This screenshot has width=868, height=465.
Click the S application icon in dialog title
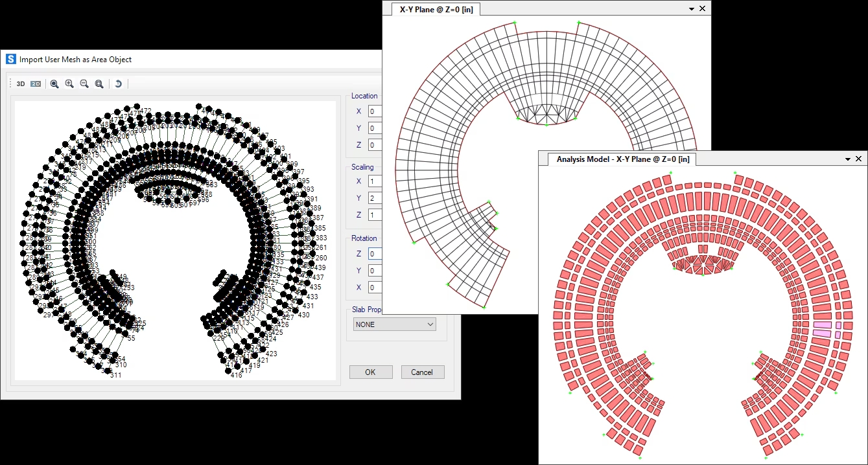(x=10, y=59)
